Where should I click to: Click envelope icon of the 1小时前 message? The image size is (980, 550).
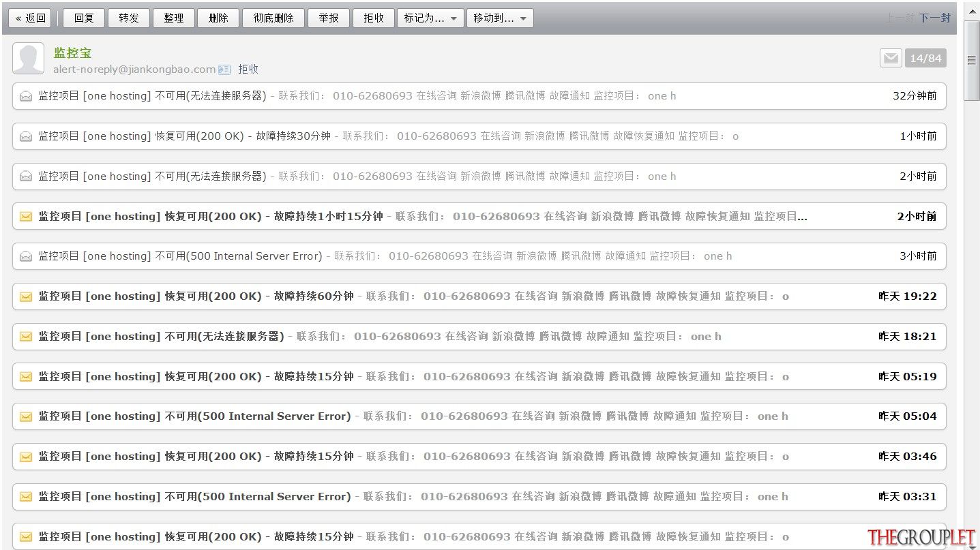(x=26, y=137)
